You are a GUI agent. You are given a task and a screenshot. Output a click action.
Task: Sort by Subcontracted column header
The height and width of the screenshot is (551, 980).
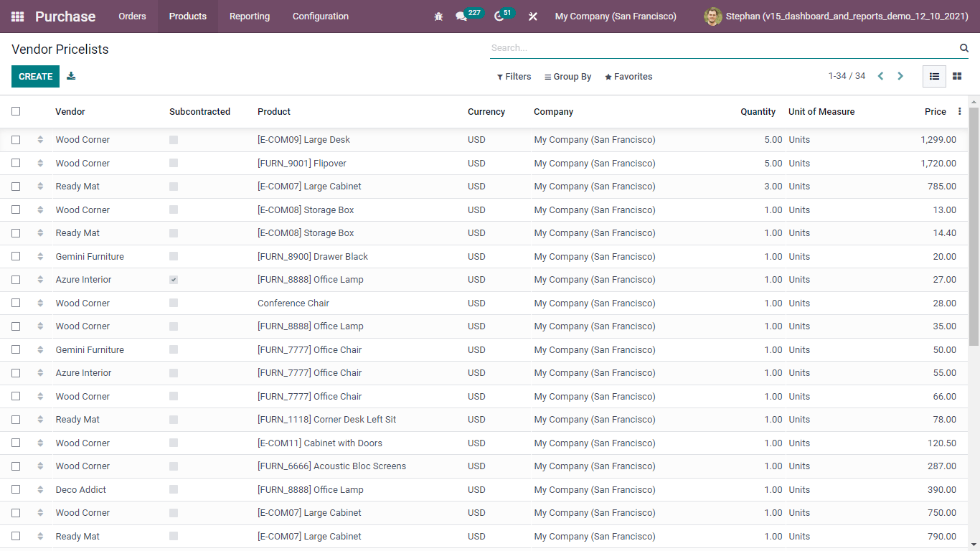(199, 112)
